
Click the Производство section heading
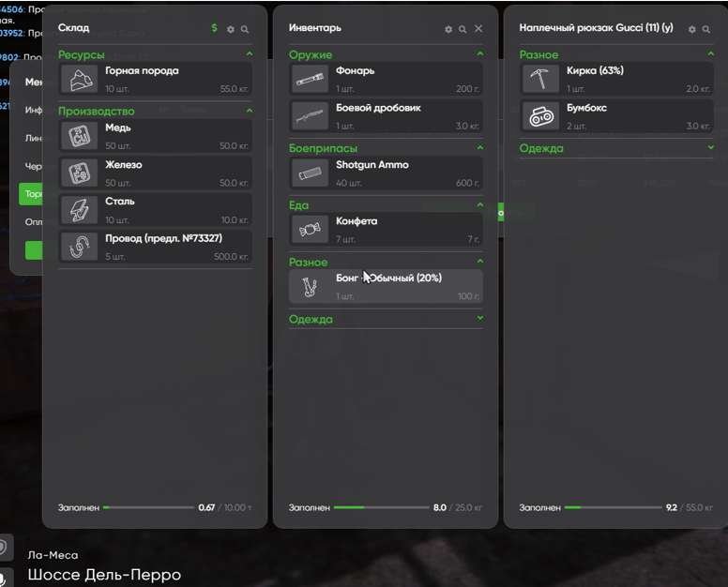pos(96,112)
